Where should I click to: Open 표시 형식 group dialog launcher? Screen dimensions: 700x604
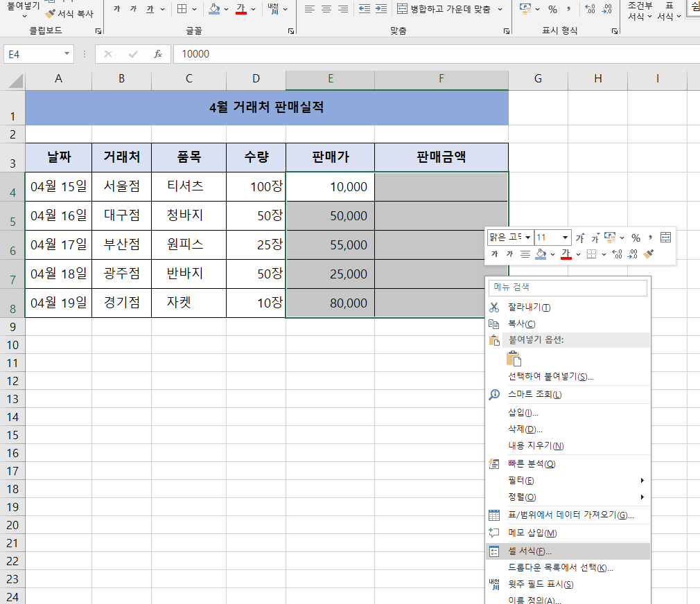(x=615, y=31)
